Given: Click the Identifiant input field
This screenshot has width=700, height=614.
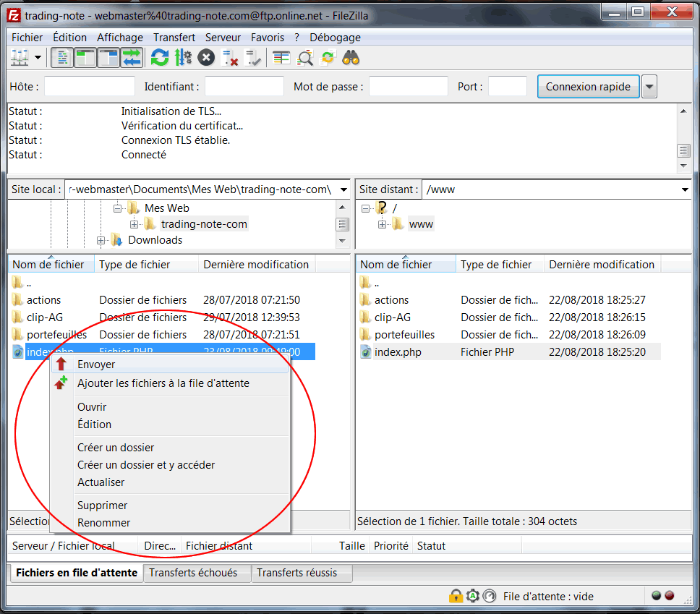Looking at the screenshot, I should pos(244,86).
